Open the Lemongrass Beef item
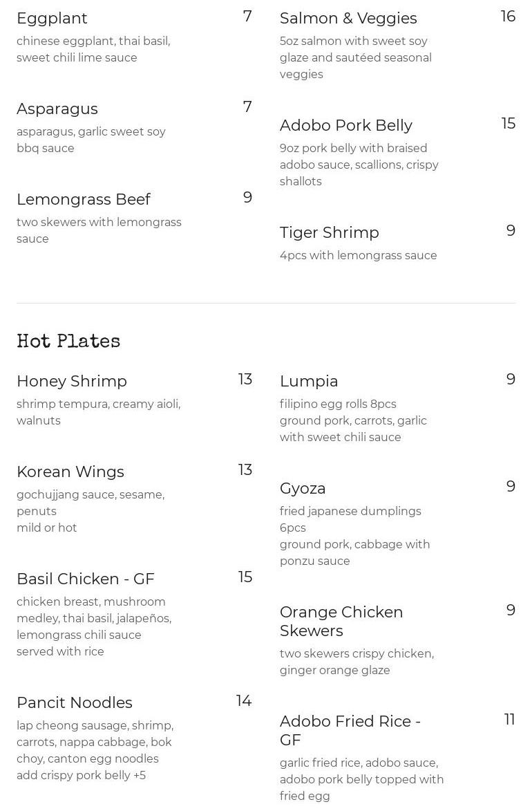 (84, 200)
